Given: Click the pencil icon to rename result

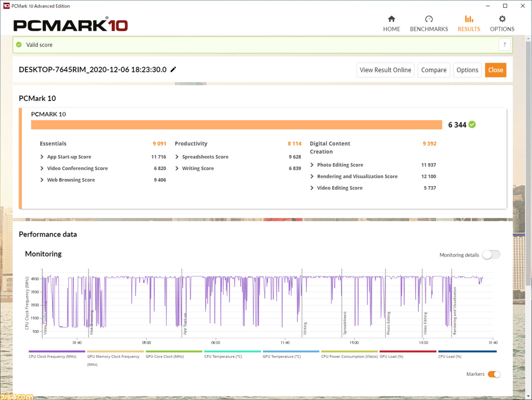Looking at the screenshot, I should point(173,69).
